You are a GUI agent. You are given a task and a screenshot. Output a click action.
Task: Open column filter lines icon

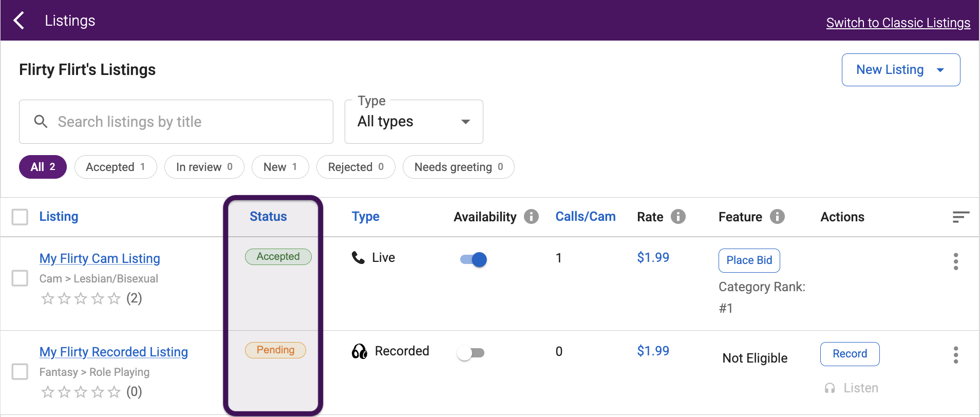960,217
